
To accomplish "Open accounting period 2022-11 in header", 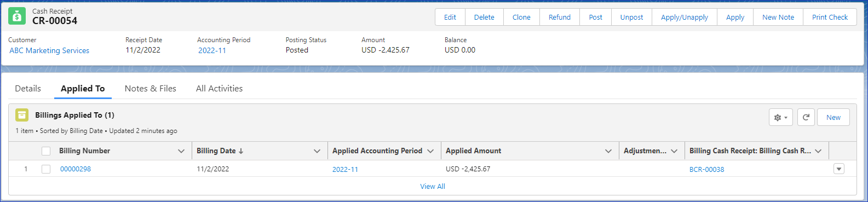I will coord(212,50).
